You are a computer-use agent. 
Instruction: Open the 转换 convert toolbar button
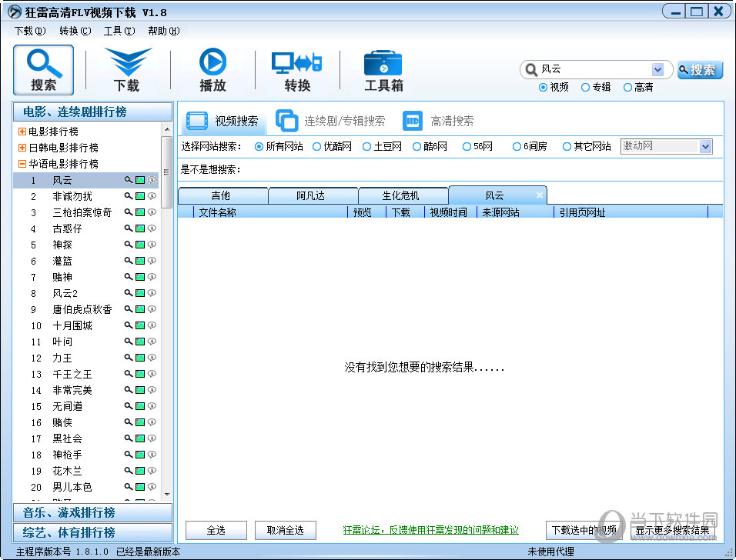(296, 70)
